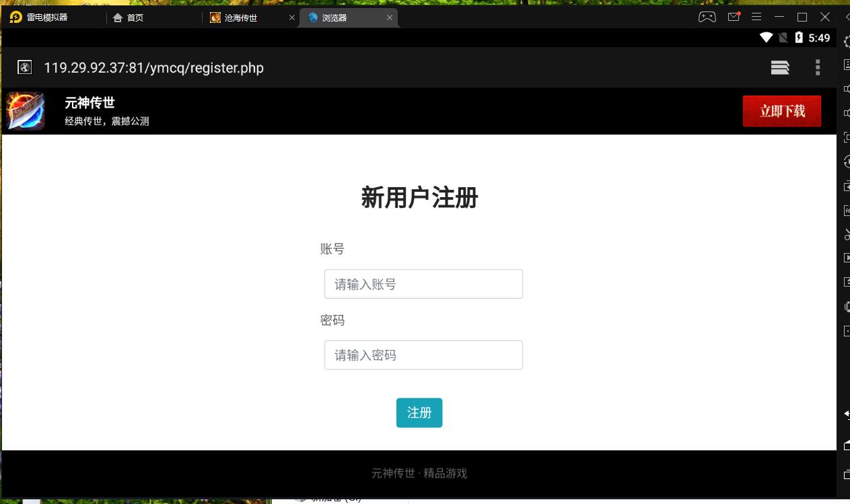Image resolution: width=850 pixels, height=504 pixels.
Task: Click the 雷电模拟器 logo icon
Action: (16, 17)
